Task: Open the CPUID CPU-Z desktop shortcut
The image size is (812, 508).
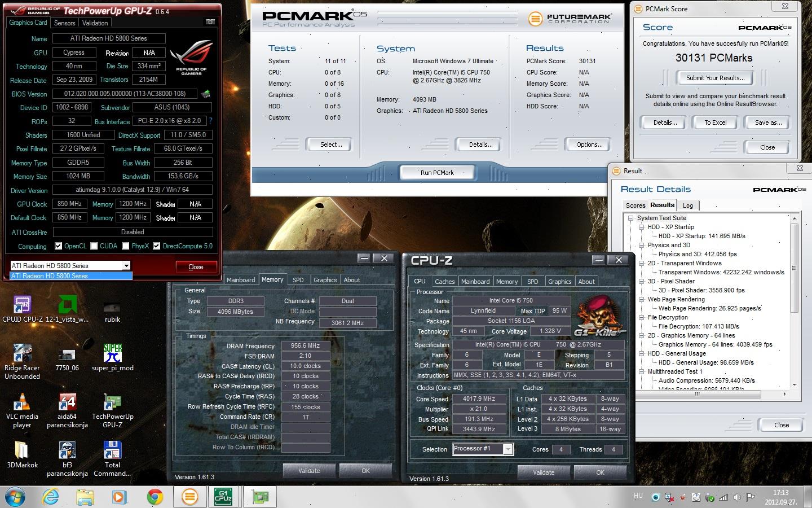Action: click(x=23, y=309)
